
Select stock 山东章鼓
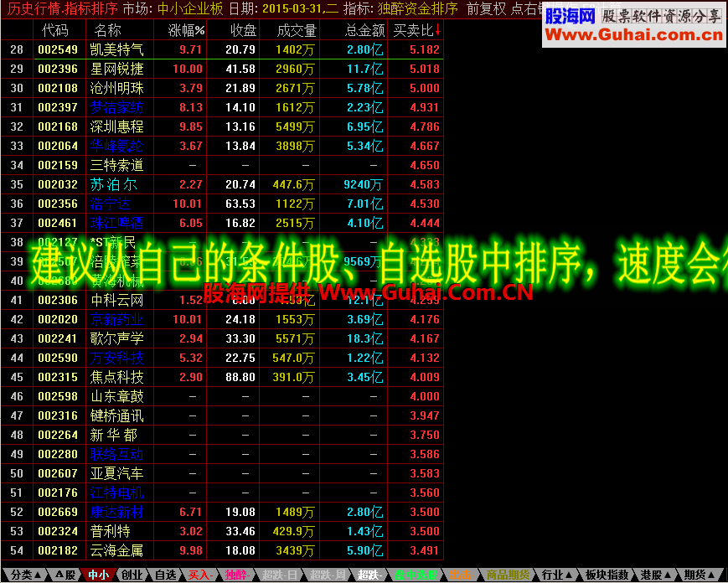117,396
